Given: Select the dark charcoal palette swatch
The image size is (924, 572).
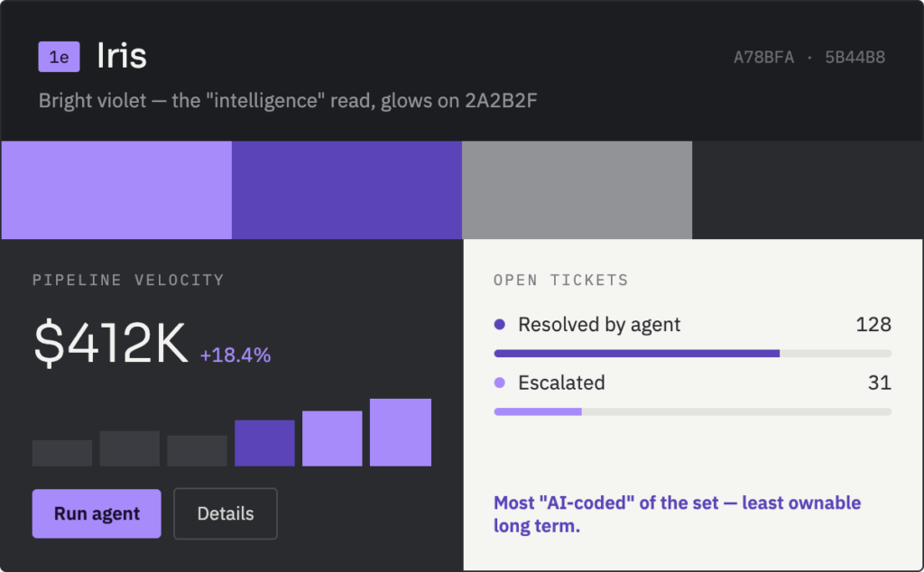Looking at the screenshot, I should pyautogui.click(x=808, y=189).
